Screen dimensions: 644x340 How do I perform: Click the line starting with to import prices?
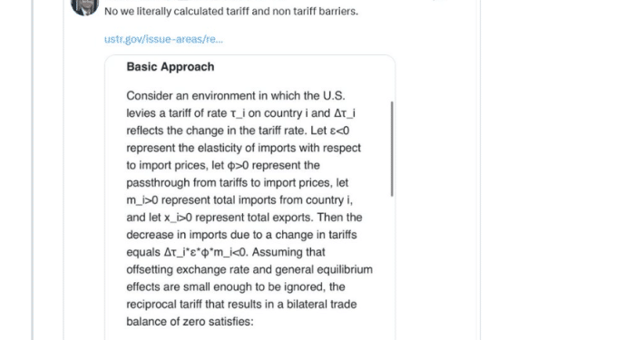[223, 165]
